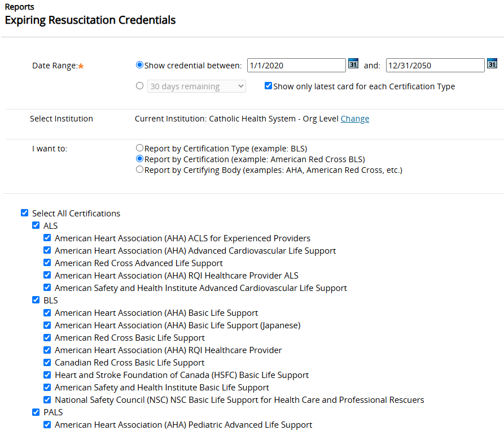Toggle the BLS group checkbox
The height and width of the screenshot is (439, 504).
coord(36,300)
